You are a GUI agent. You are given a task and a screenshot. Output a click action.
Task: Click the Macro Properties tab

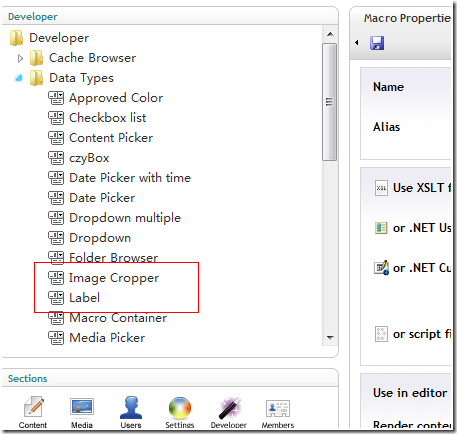(x=407, y=18)
